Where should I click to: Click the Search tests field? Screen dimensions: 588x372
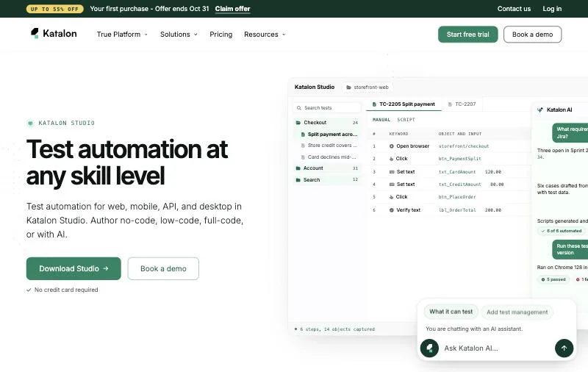click(x=326, y=108)
